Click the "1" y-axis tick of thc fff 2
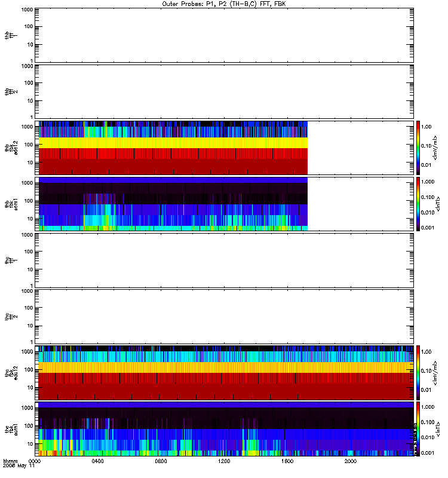 point(32,342)
